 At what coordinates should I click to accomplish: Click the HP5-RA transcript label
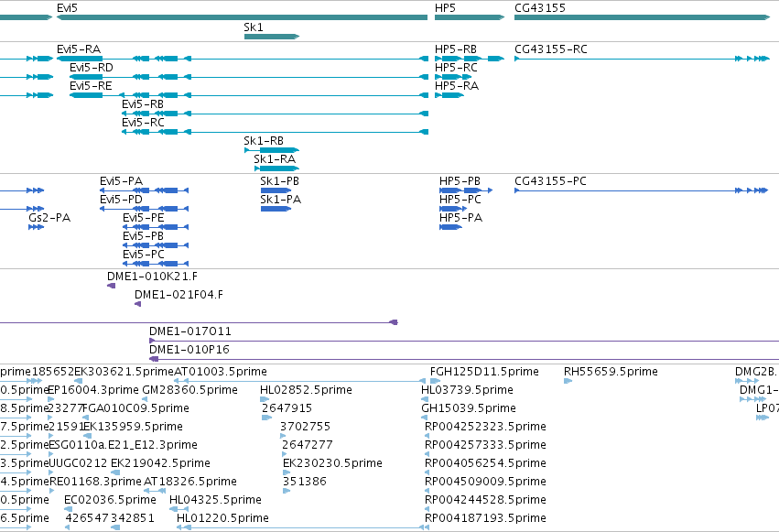tap(457, 86)
